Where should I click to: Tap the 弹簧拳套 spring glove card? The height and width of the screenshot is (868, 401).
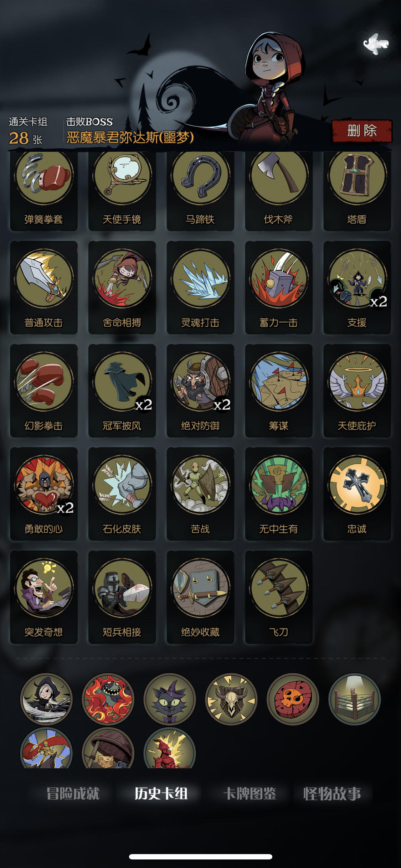pyautogui.click(x=44, y=191)
